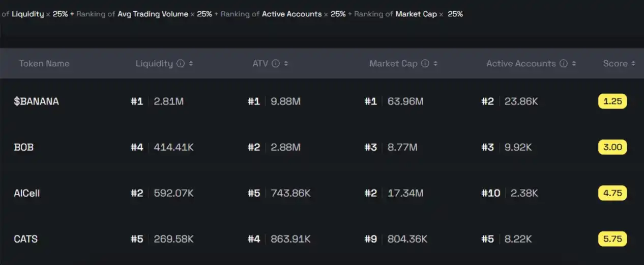Select the AICell token name
The image size is (644, 265).
[x=26, y=193]
